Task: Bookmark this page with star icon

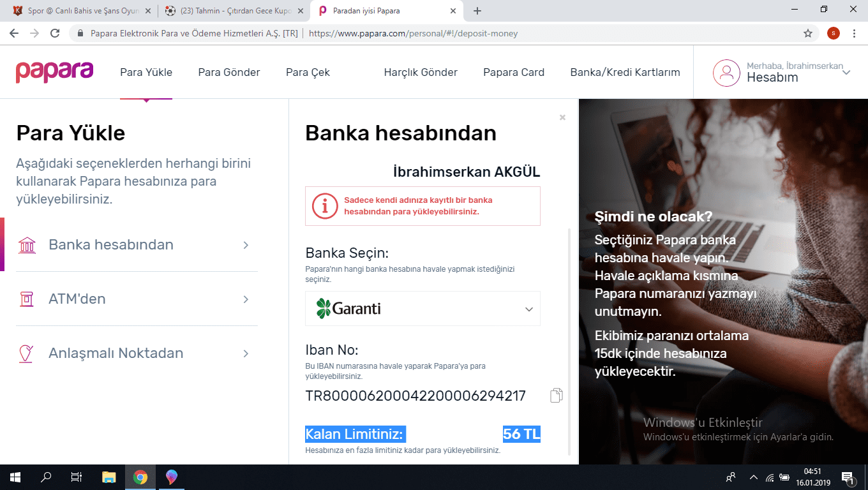Action: (808, 33)
